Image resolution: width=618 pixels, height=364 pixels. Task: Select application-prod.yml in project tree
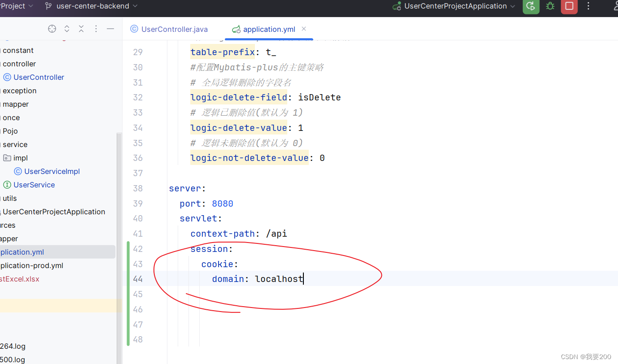pyautogui.click(x=31, y=265)
